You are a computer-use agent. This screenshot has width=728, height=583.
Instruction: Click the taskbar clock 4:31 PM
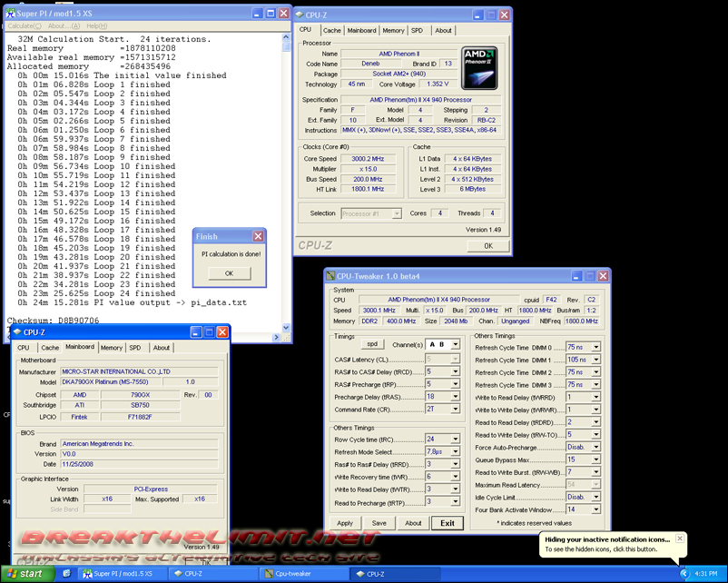[x=705, y=574]
